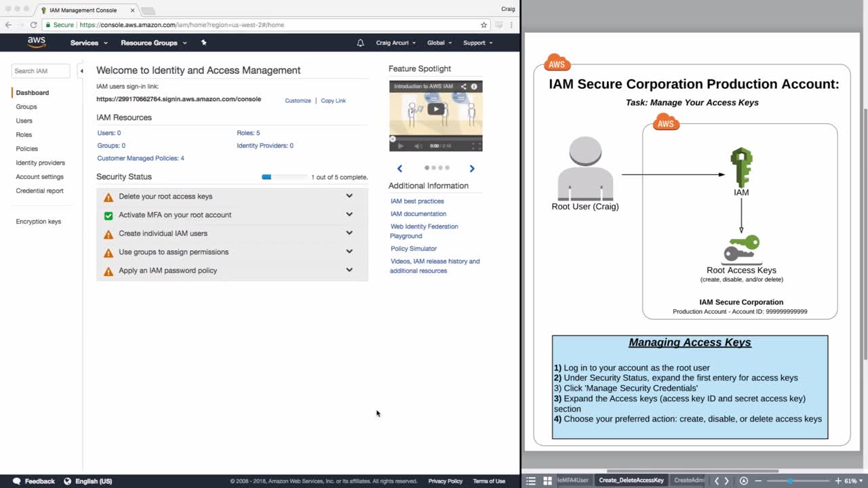The height and width of the screenshot is (488, 868).
Task: Go to next Feature Spotlight item
Action: 472,169
